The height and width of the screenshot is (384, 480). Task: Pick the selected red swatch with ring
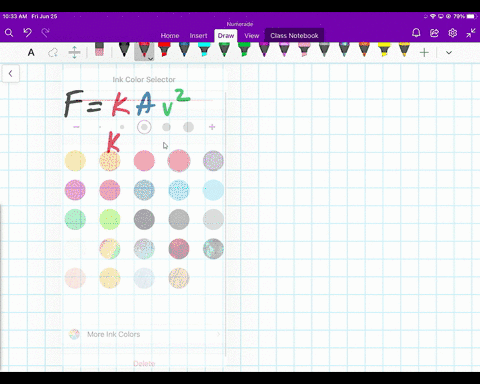click(179, 161)
